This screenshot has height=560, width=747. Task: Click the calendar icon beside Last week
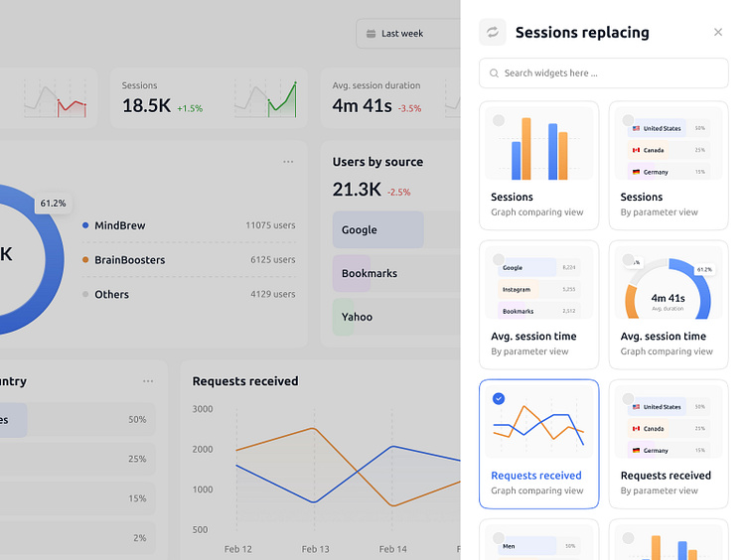371,34
